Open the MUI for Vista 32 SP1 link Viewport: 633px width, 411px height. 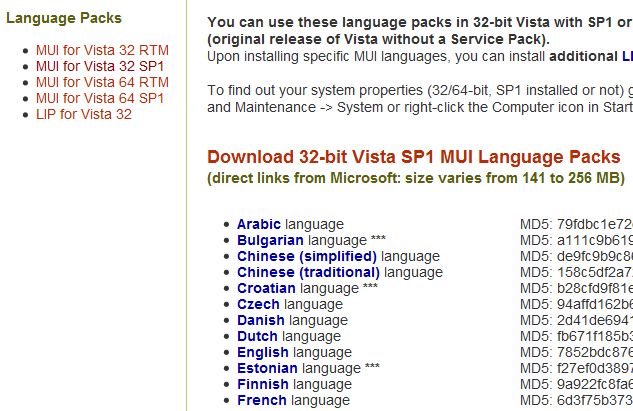coord(100,66)
